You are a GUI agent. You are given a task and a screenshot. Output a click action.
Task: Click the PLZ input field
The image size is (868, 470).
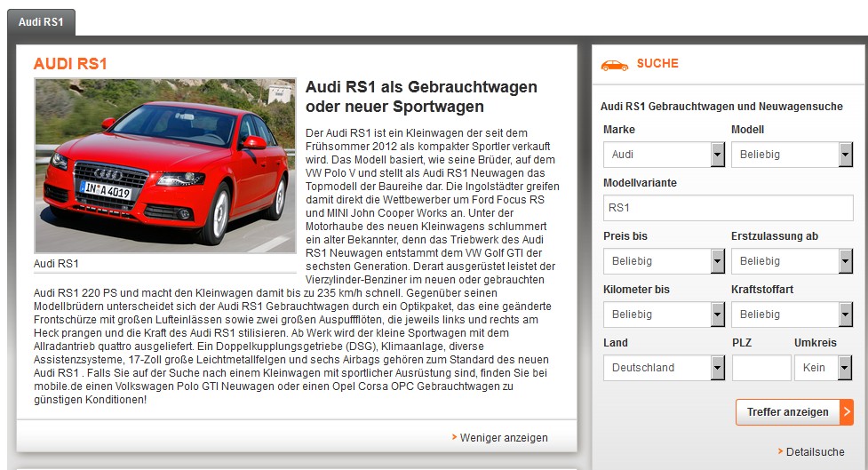[760, 368]
